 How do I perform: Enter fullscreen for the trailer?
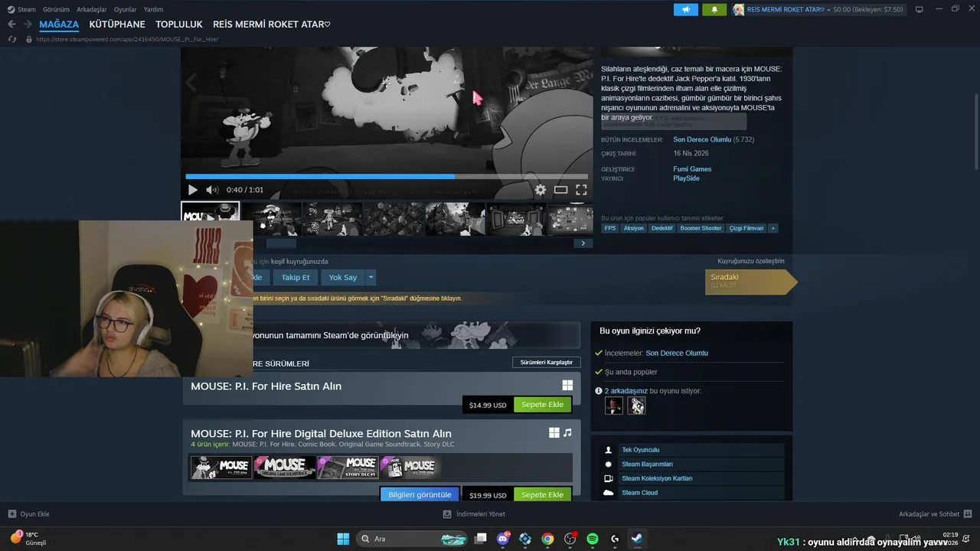click(581, 190)
